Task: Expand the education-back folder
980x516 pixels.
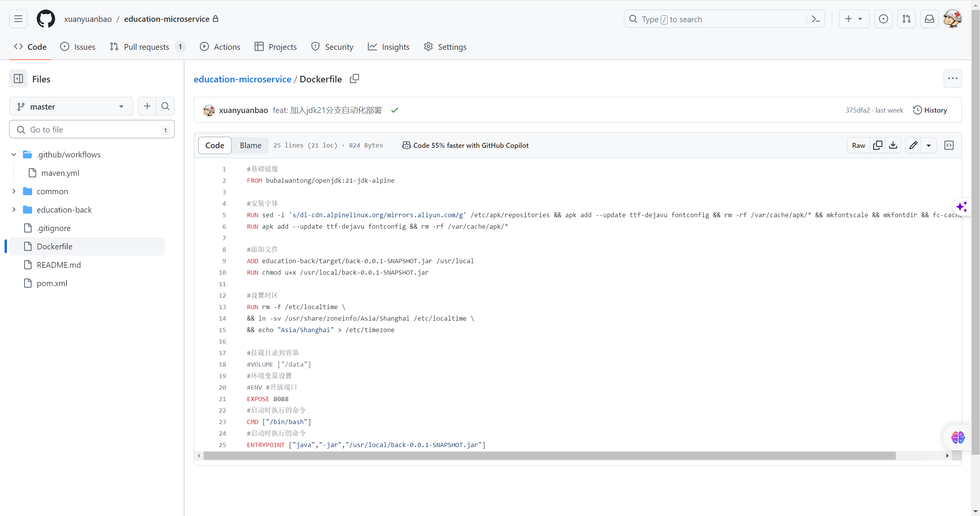Action: (x=14, y=210)
